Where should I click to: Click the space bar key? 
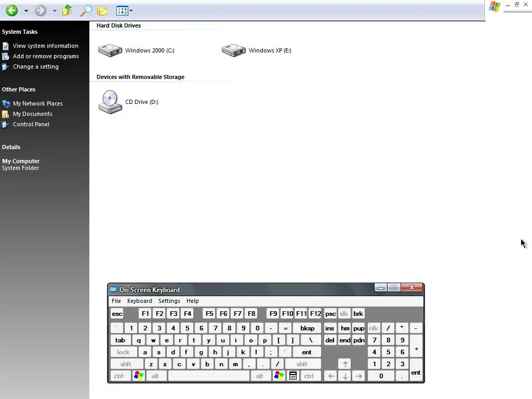[x=209, y=376]
